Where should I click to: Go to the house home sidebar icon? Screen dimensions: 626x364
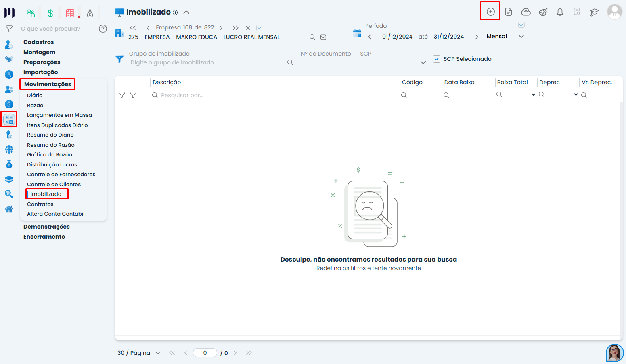(x=9, y=209)
